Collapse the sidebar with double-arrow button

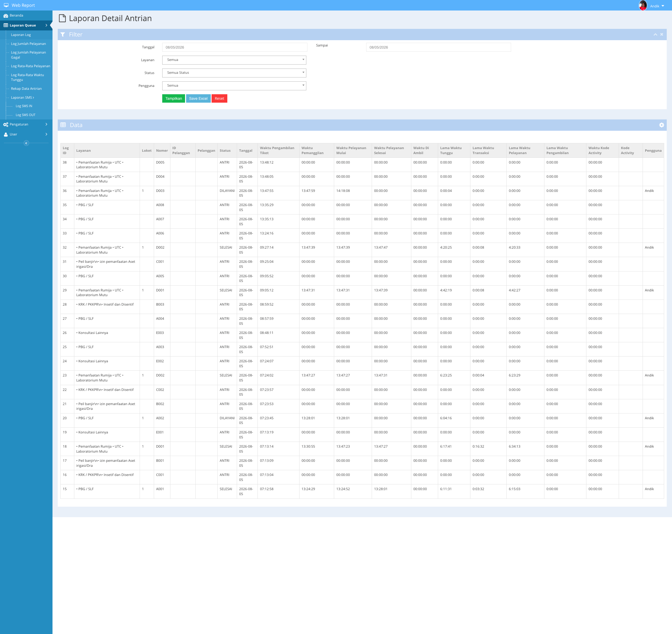click(x=26, y=143)
